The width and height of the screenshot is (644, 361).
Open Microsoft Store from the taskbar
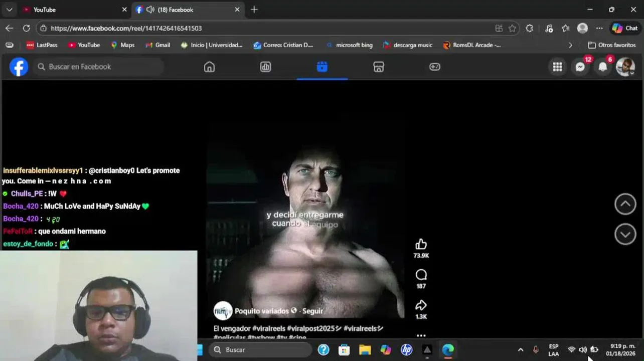click(x=344, y=350)
